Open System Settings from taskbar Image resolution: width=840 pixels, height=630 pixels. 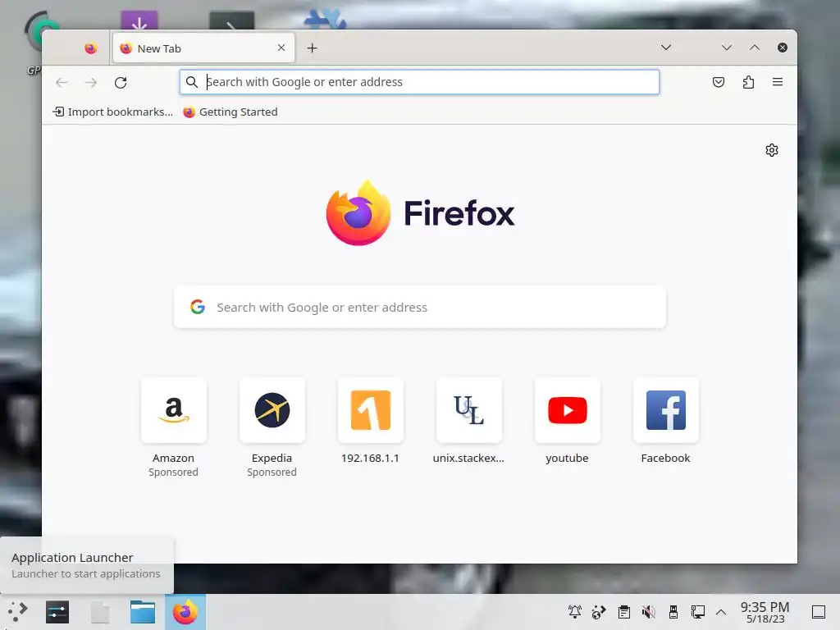tap(57, 612)
